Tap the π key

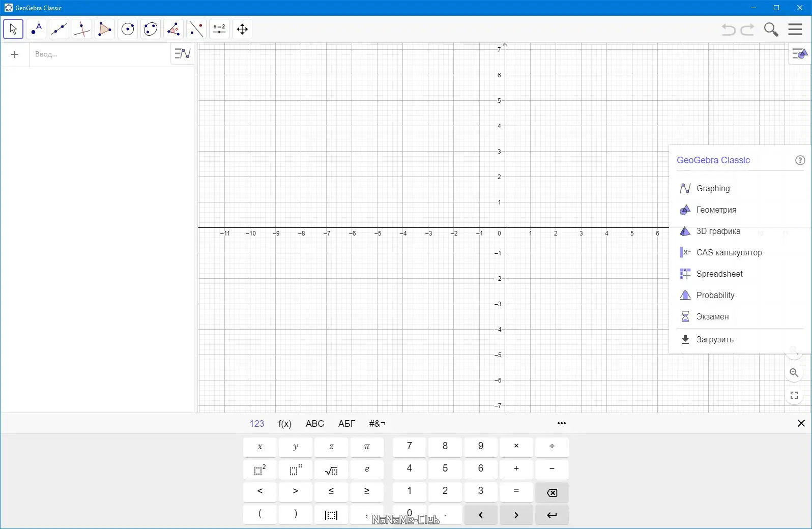[367, 447]
